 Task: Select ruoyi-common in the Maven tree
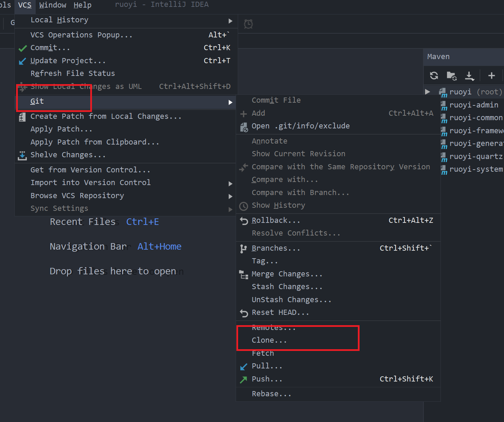476,118
